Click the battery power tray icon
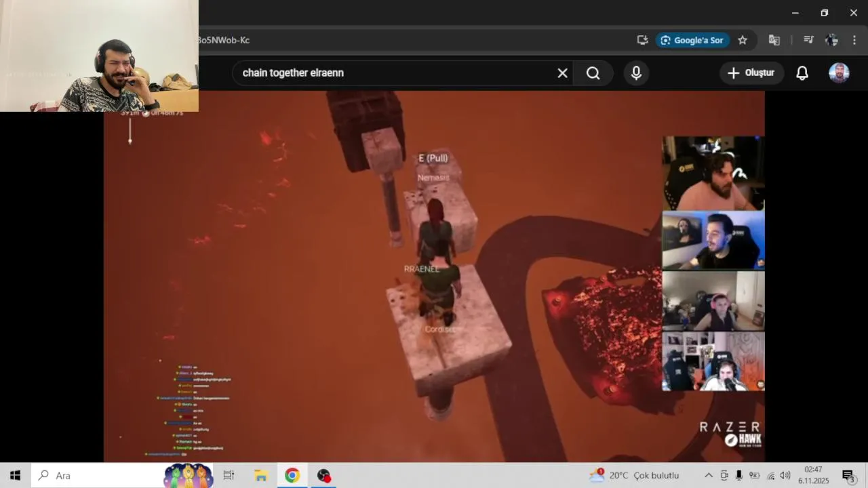This screenshot has height=488, width=868. [x=754, y=475]
